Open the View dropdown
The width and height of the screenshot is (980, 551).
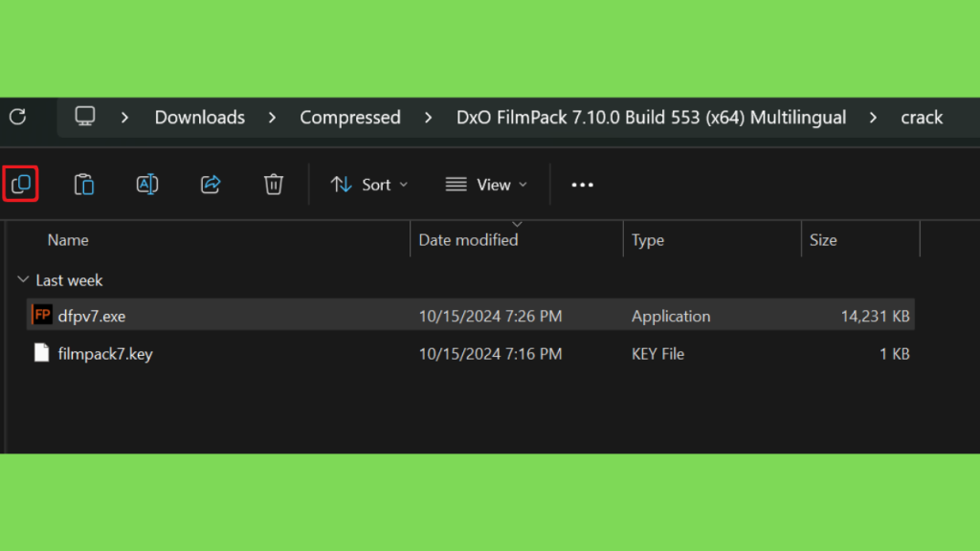coord(486,185)
